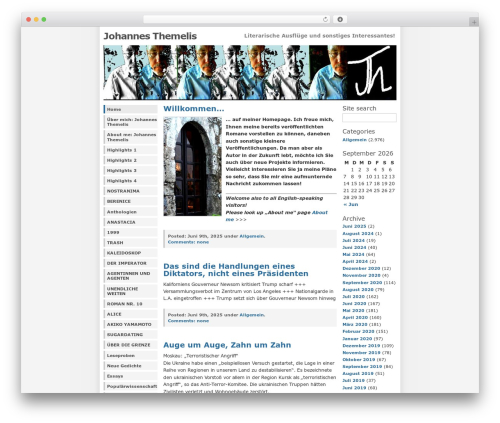The image size is (500, 423).
Task: Open März 2020 archive
Action: pyautogui.click(x=355, y=325)
